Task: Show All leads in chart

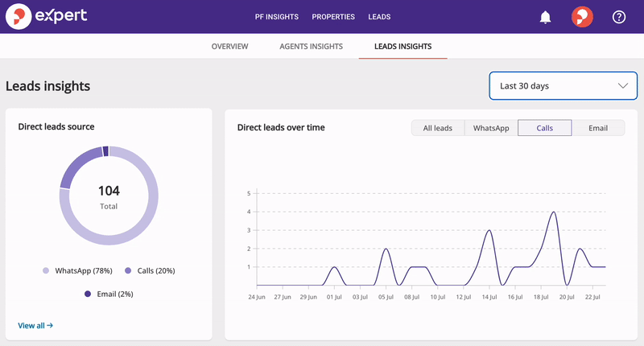Action: coord(438,128)
